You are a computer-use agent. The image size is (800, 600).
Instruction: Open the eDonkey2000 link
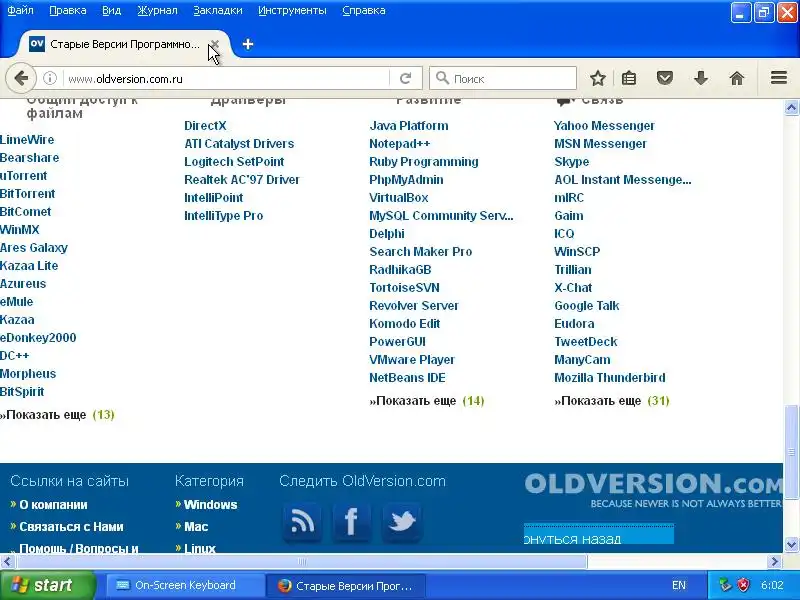pos(38,338)
